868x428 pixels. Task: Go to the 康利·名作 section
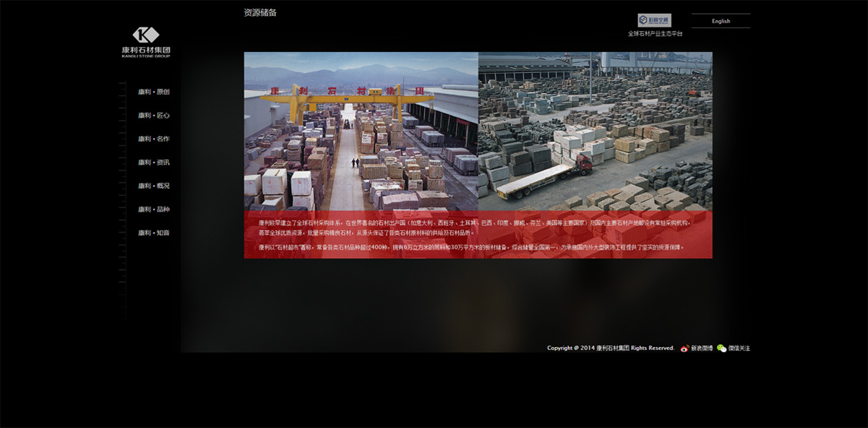[153, 139]
